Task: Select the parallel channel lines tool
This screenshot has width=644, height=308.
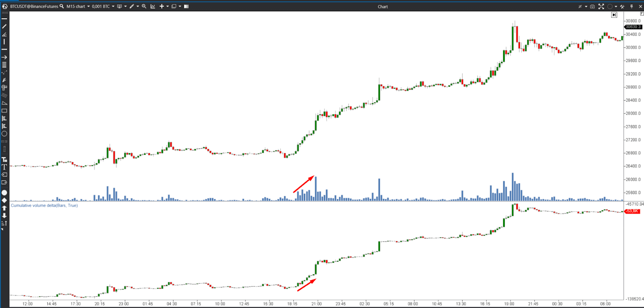Action: click(x=4, y=95)
